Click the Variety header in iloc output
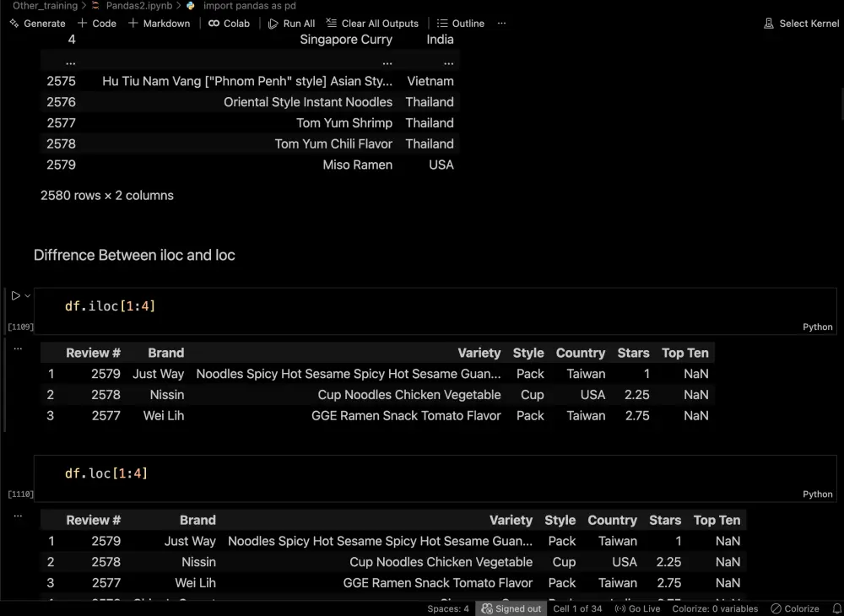The width and height of the screenshot is (844, 616). [479, 353]
